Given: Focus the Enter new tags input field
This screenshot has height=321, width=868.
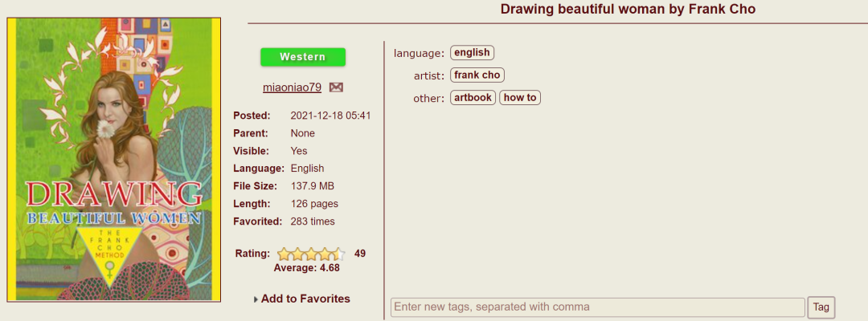Looking at the screenshot, I should click(x=598, y=307).
